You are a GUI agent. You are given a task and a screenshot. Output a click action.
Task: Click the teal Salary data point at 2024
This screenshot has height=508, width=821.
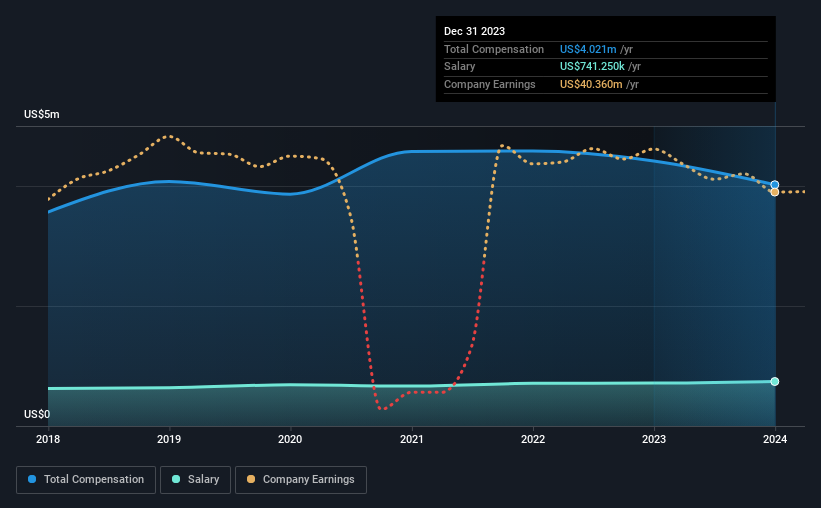pos(775,381)
